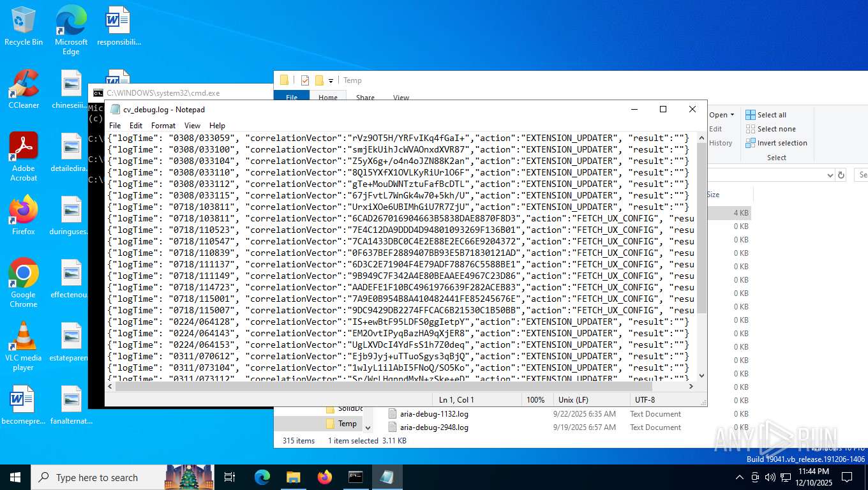Click Properties icon in Explorer title bar
This screenshot has width=868, height=490.
[x=305, y=80]
